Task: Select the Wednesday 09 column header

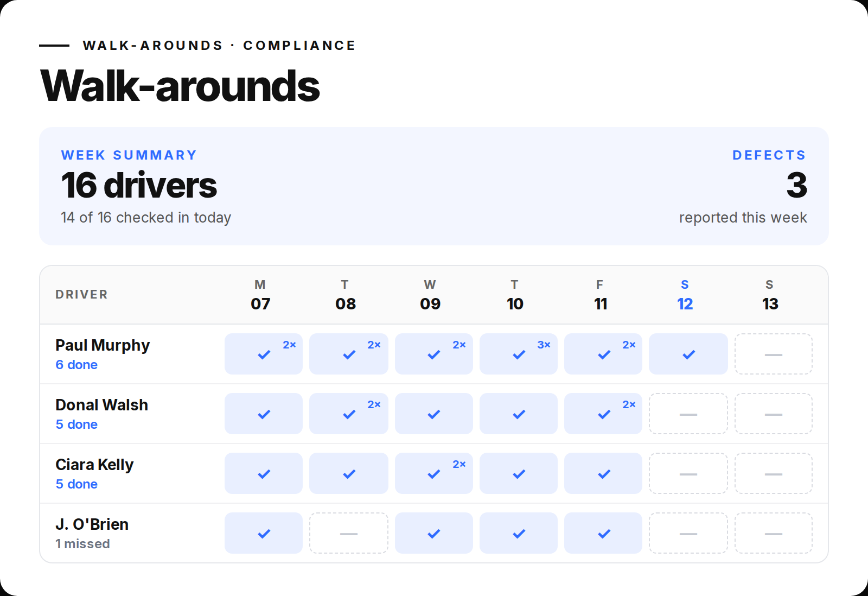Action: pos(430,295)
